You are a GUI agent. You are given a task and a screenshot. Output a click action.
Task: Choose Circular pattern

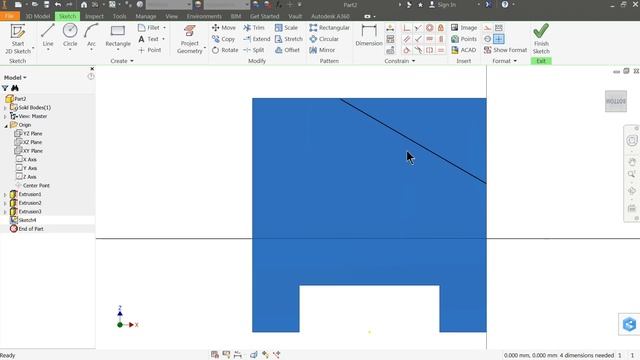324,39
